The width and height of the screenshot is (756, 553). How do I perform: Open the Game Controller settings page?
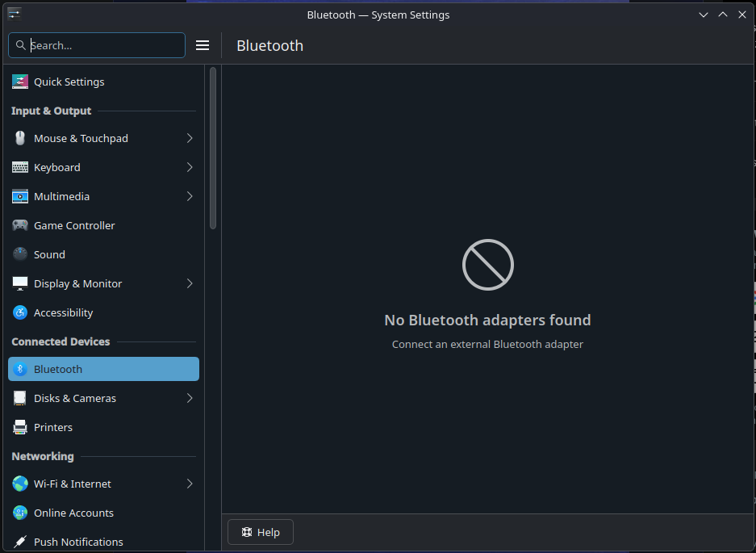tap(103, 225)
